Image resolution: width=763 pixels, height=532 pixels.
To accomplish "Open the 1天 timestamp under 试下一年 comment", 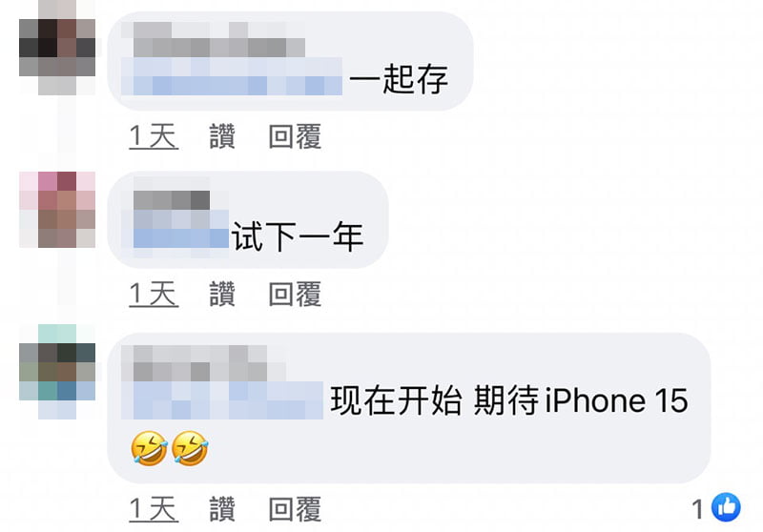I will (154, 294).
